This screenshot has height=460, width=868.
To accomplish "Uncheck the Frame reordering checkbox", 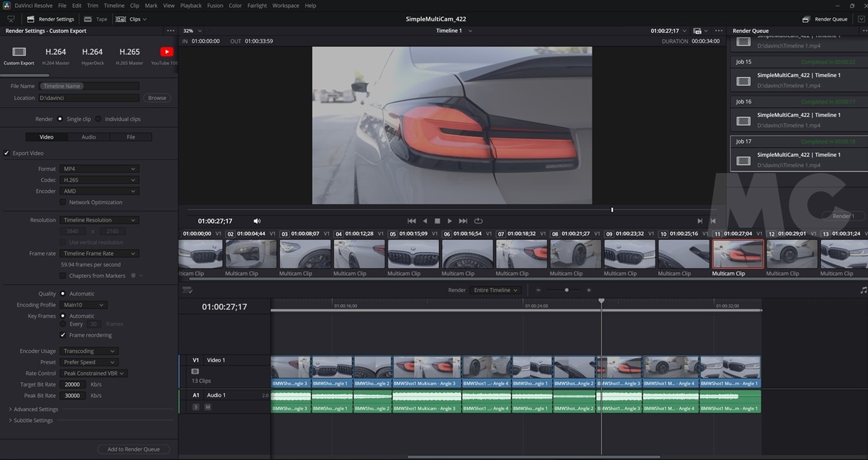I will 63,335.
